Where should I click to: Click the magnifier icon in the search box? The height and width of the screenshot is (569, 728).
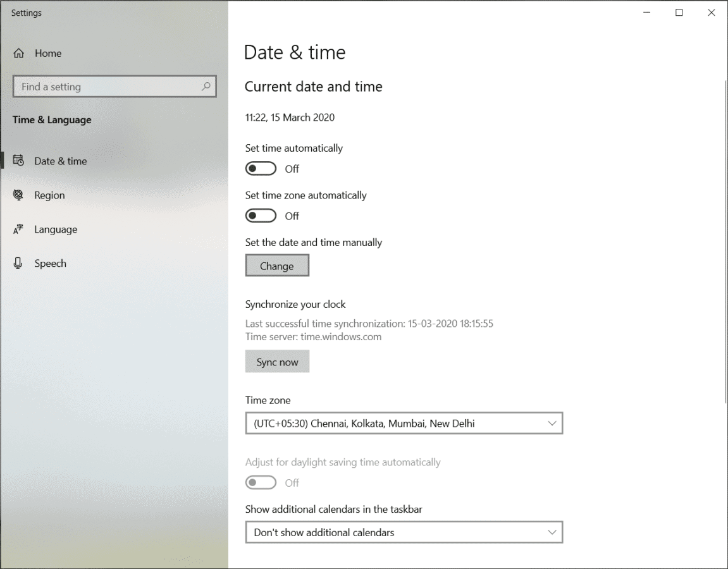[206, 86]
